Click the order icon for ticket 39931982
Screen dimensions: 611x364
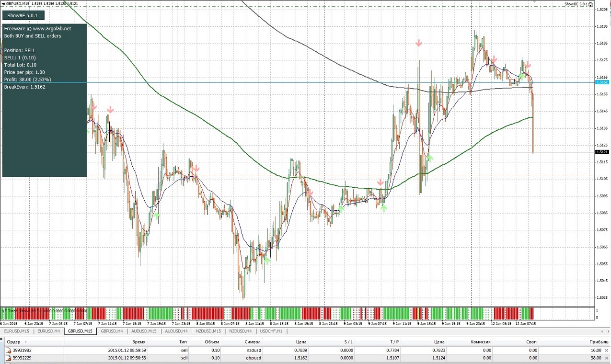tap(8, 350)
